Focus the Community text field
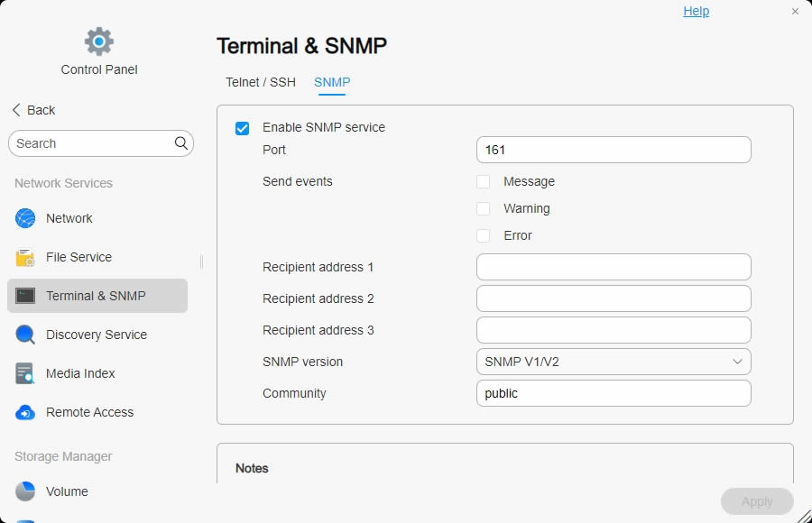Viewport: 812px width, 523px height. [614, 393]
